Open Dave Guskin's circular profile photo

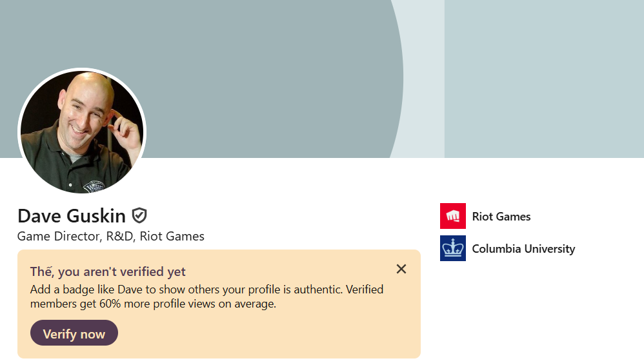82,132
